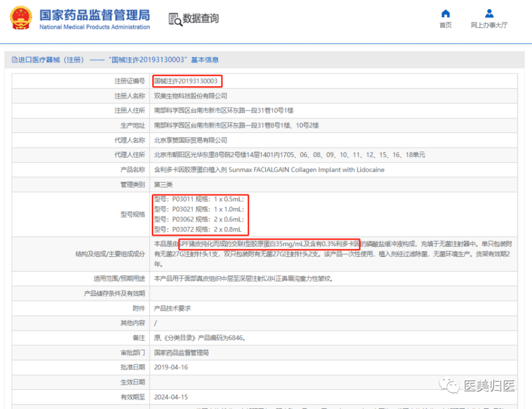Open the 网上办事大厅 user icon
532x409 pixels.
489,13
